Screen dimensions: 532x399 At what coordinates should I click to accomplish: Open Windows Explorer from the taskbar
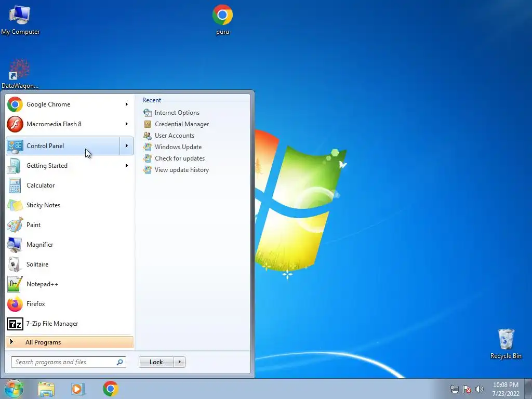coord(46,389)
